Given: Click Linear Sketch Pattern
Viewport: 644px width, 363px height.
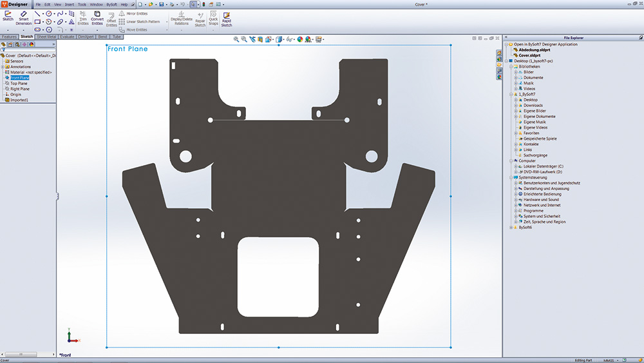Looking at the screenshot, I should (x=140, y=21).
